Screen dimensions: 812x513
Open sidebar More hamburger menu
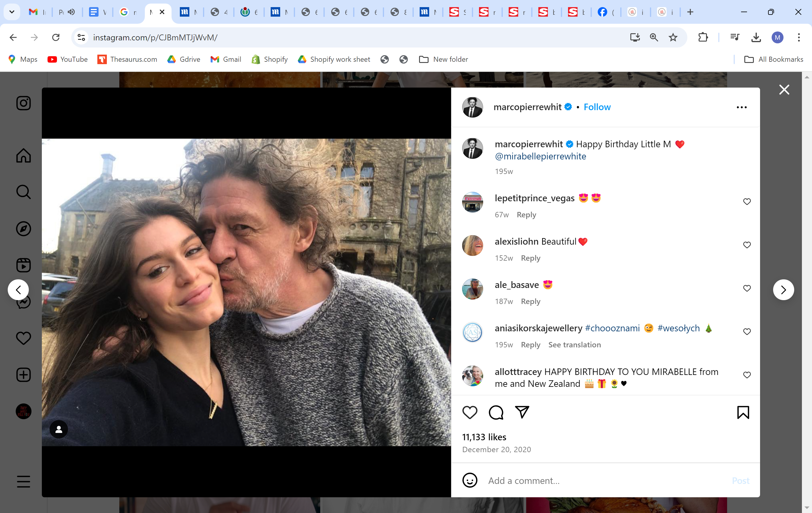point(23,481)
